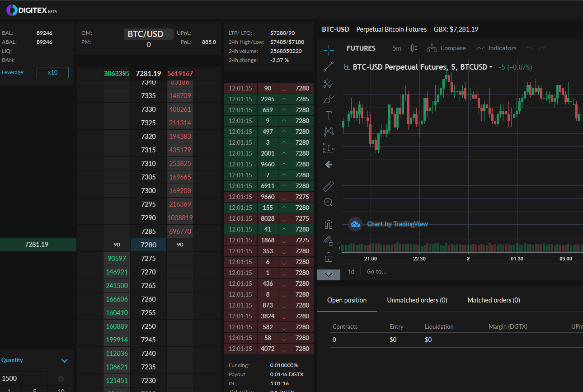The width and height of the screenshot is (583, 392).
Task: Activate the zoom in tool
Action: 329,202
